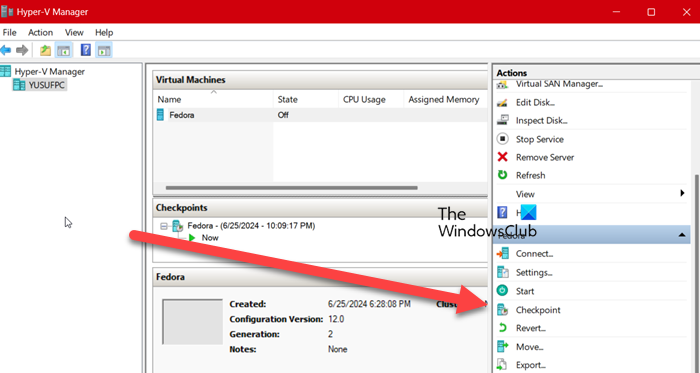Click the Connect action icon
This screenshot has height=373, width=700.
[503, 253]
